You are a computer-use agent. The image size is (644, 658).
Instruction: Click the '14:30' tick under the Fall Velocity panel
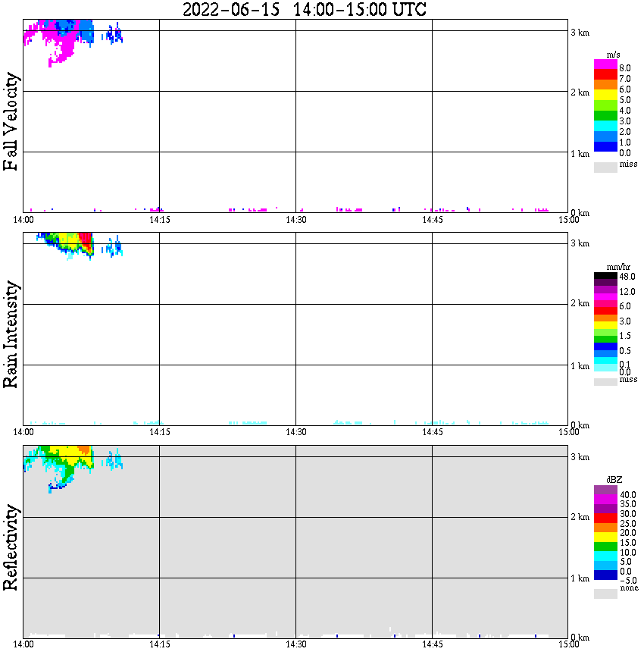pyautogui.click(x=296, y=220)
